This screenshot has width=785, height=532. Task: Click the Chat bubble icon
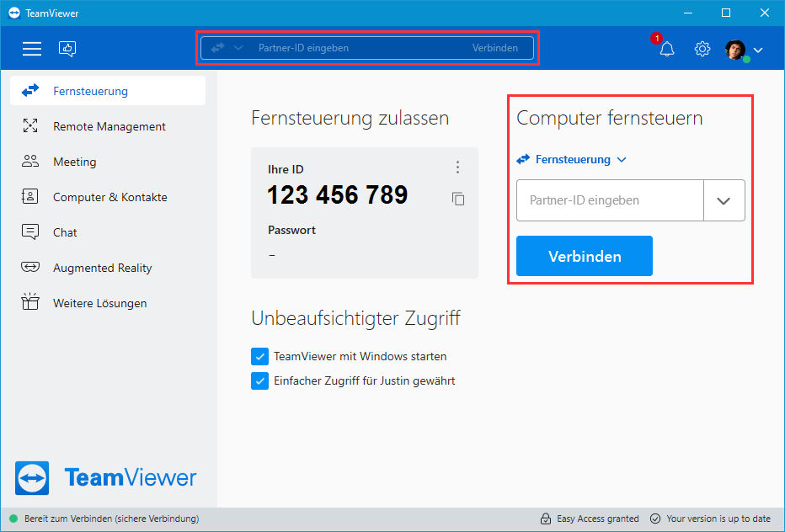pos(30,231)
